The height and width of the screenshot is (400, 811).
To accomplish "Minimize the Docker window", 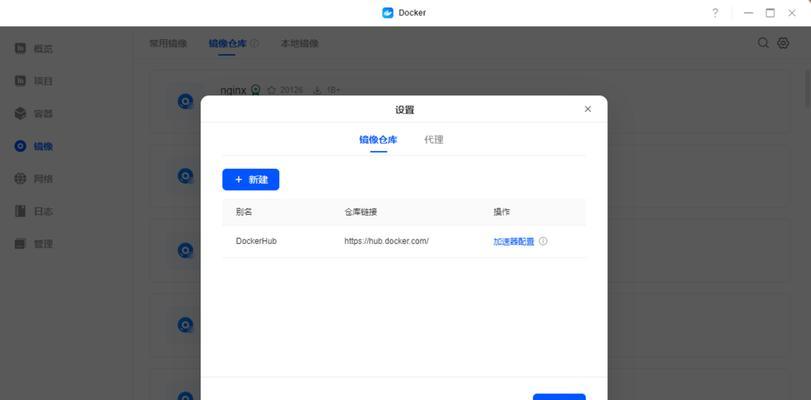I will coord(748,13).
